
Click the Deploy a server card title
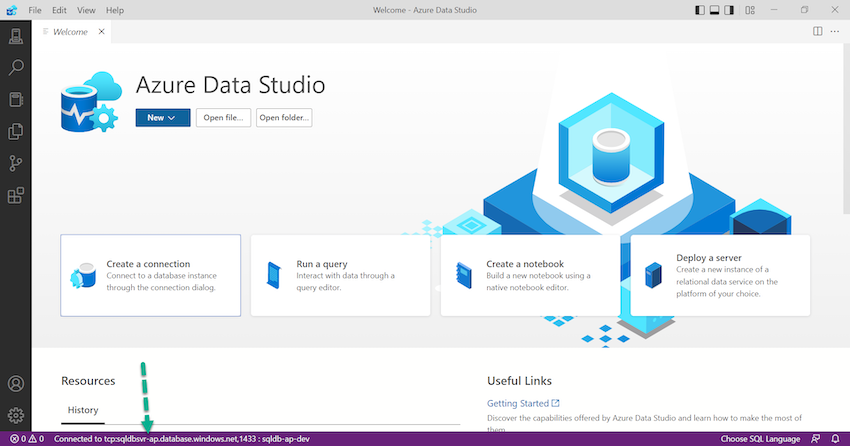click(709, 258)
